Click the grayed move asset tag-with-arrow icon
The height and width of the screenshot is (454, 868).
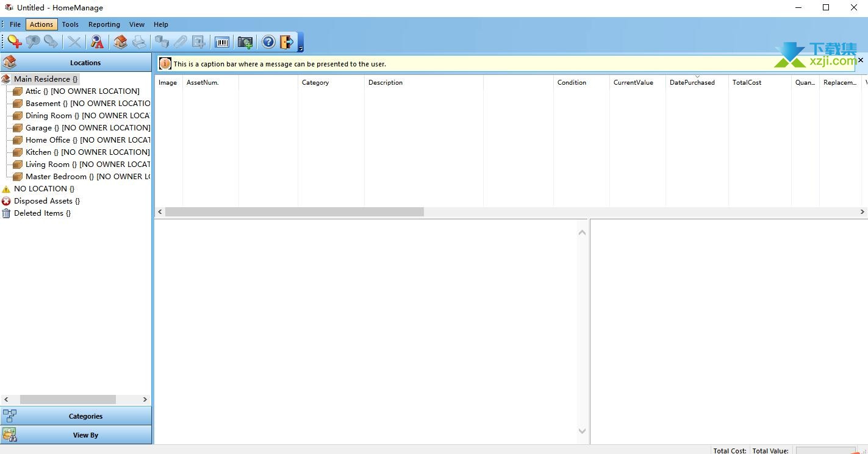[51, 42]
